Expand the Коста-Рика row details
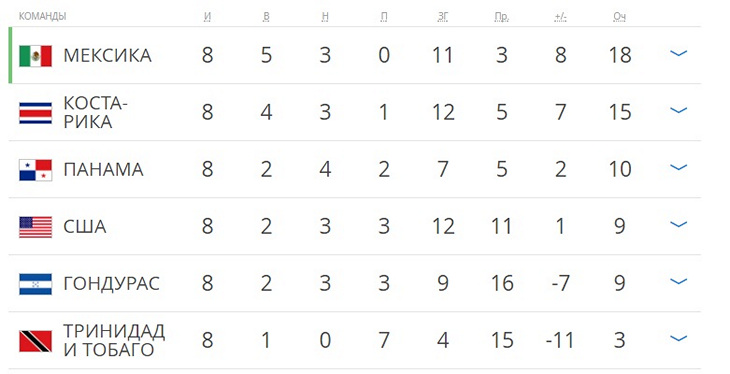Screen dimensions: 730x374 click(678, 111)
